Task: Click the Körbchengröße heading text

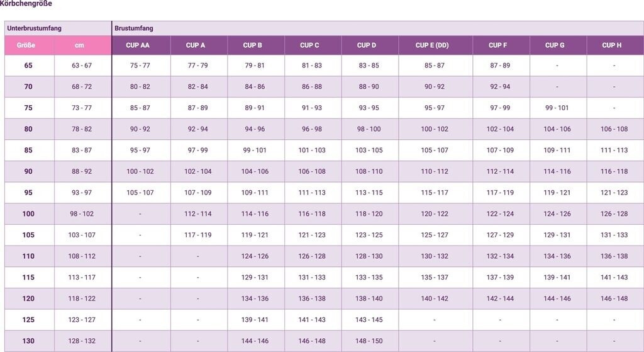Action: 26,4
